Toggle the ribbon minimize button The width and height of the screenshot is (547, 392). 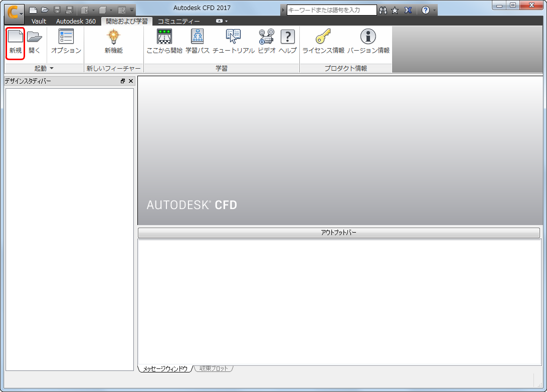click(219, 21)
